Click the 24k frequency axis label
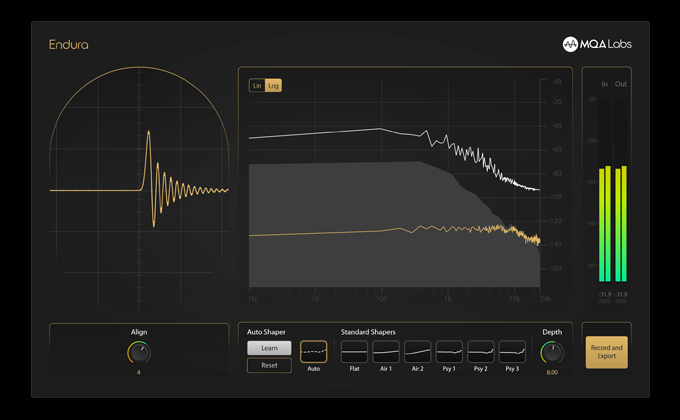The width and height of the screenshot is (680, 420). click(545, 299)
